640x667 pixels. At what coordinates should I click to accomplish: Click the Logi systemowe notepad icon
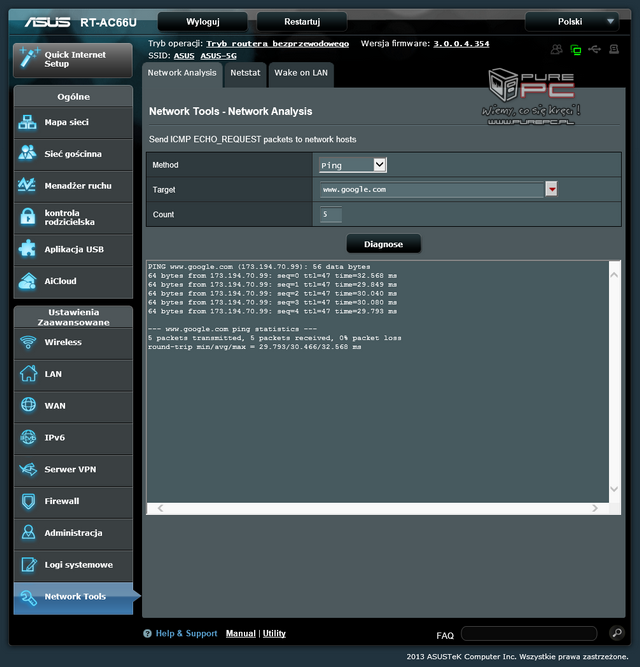coord(28,564)
